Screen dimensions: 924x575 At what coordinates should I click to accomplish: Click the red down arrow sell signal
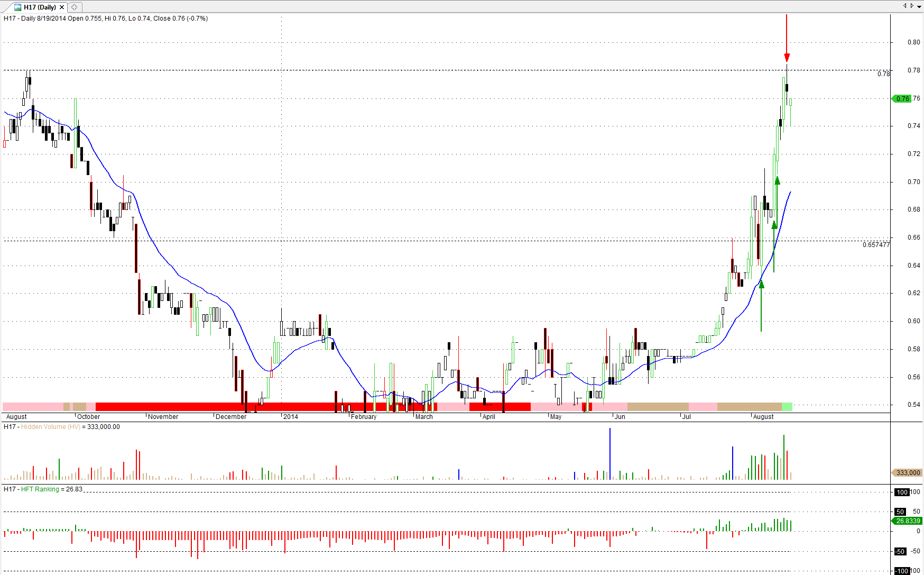(787, 38)
